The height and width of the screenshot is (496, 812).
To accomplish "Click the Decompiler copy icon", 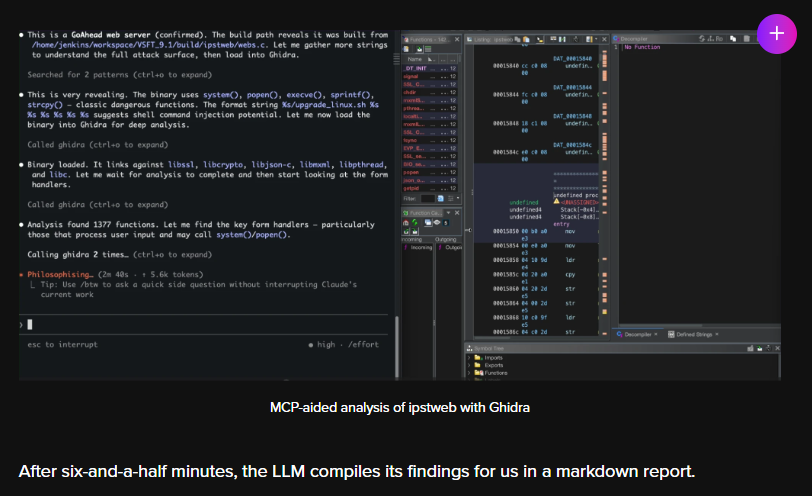I will (x=733, y=39).
